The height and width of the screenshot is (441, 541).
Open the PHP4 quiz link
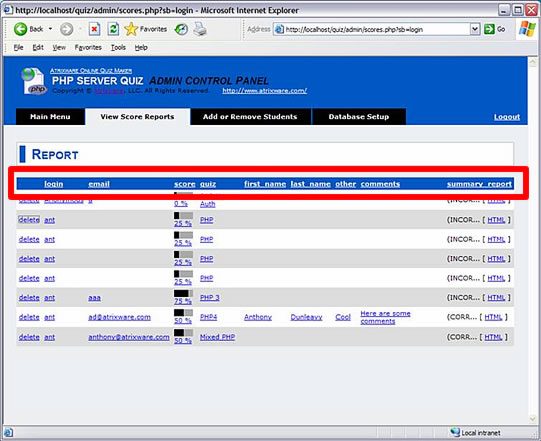[x=208, y=317]
